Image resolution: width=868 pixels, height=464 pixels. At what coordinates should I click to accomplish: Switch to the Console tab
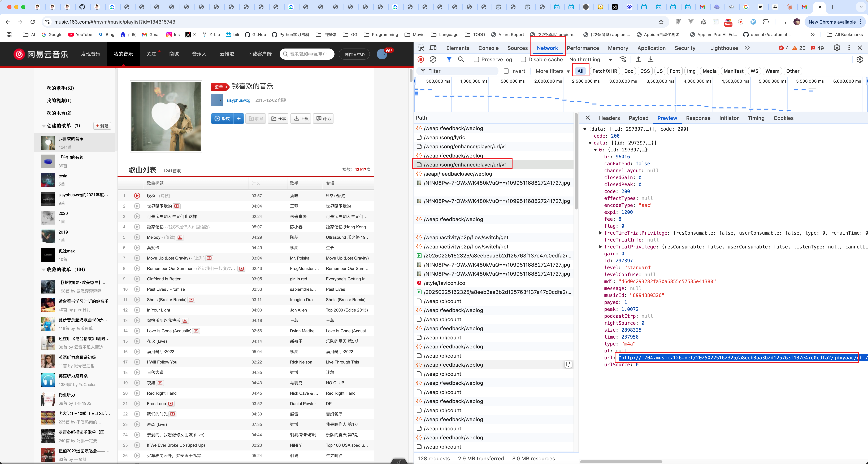pyautogui.click(x=488, y=48)
